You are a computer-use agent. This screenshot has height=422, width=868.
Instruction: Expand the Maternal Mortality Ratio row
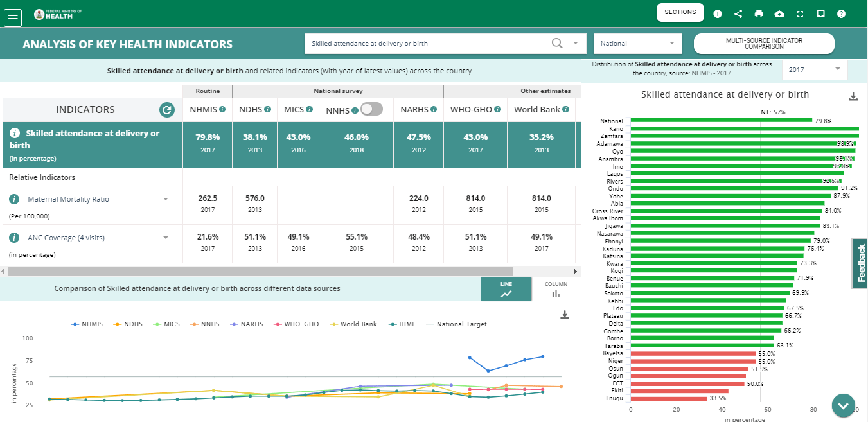(x=166, y=199)
